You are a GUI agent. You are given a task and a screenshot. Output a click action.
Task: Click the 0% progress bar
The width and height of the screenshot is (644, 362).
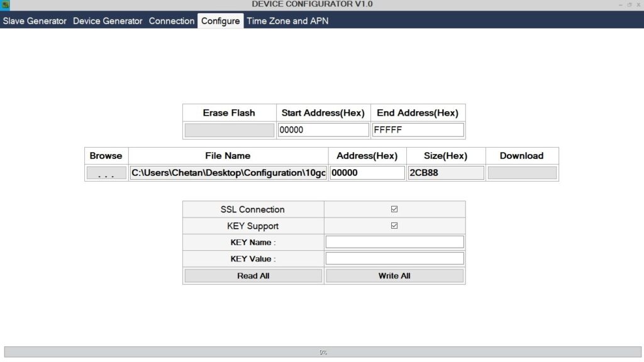point(323,352)
